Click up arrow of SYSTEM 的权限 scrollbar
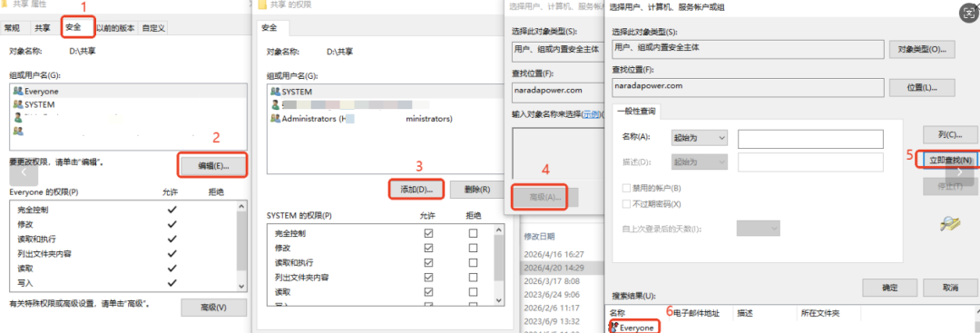This screenshot has width=980, height=333. click(x=499, y=230)
